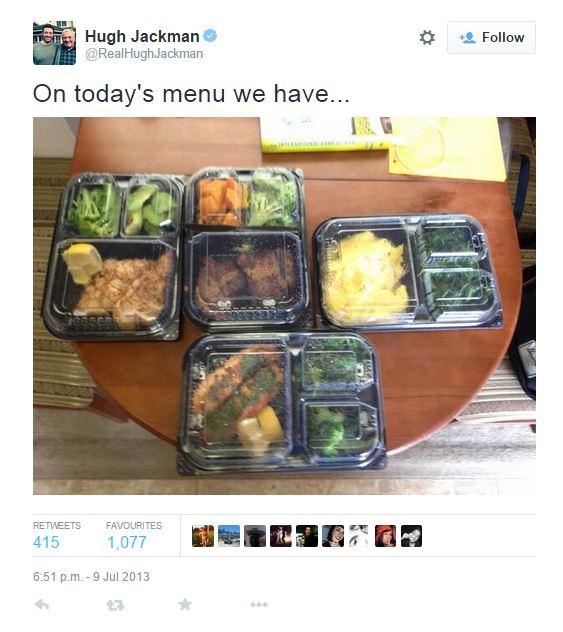The image size is (563, 632).
Task: Open the more options ellipsis icon
Action: point(259,605)
